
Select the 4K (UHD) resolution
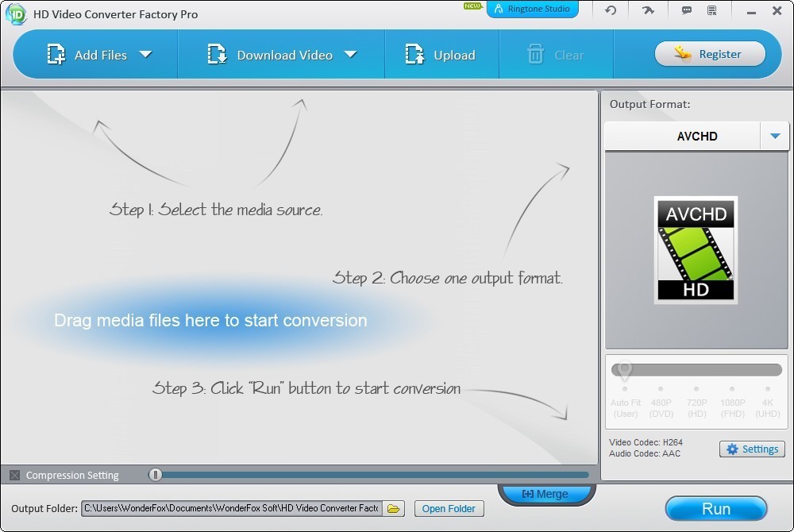tap(768, 408)
